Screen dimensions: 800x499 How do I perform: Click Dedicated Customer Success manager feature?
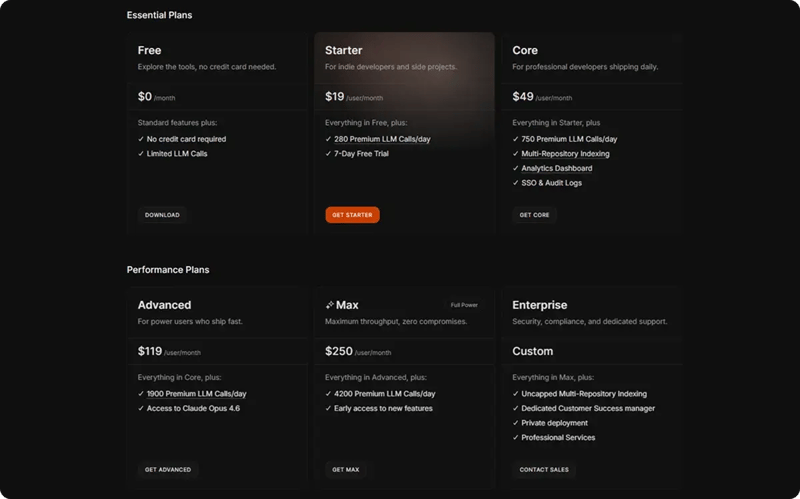click(x=588, y=408)
